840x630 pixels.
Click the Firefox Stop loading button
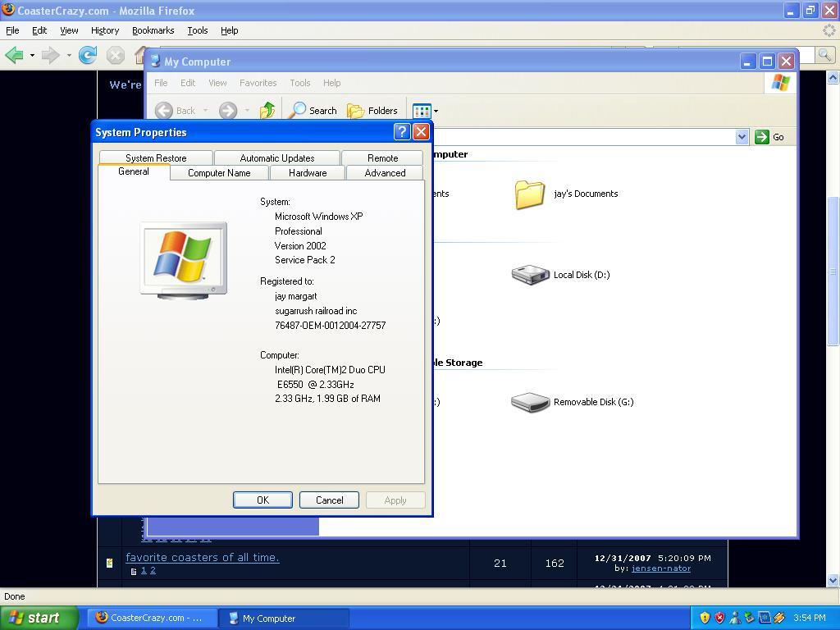115,55
